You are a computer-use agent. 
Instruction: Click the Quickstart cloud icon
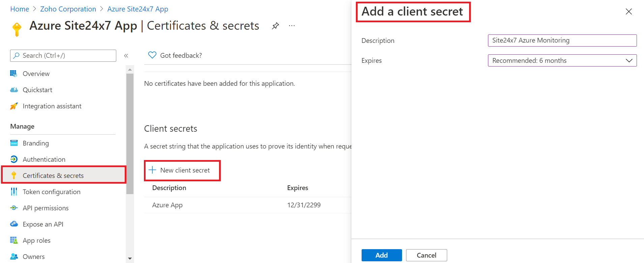(14, 90)
